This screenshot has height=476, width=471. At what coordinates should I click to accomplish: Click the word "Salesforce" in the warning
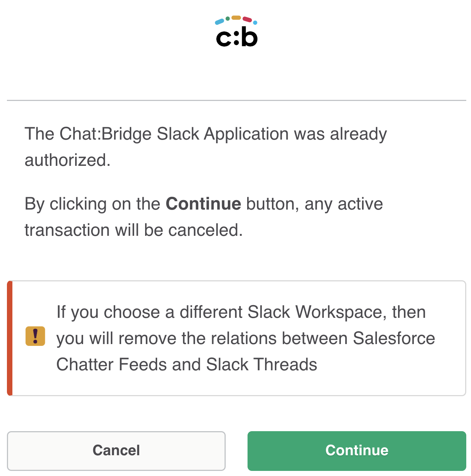394,338
